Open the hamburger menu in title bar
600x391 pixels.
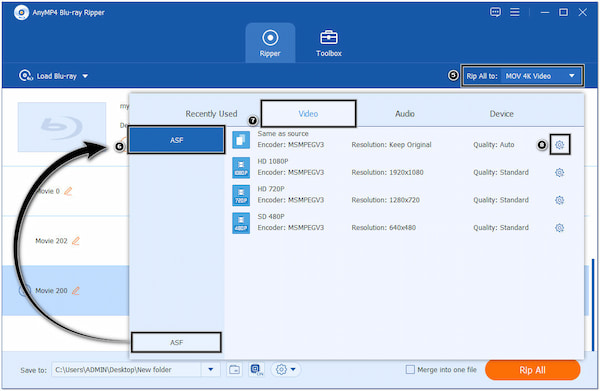tap(515, 12)
